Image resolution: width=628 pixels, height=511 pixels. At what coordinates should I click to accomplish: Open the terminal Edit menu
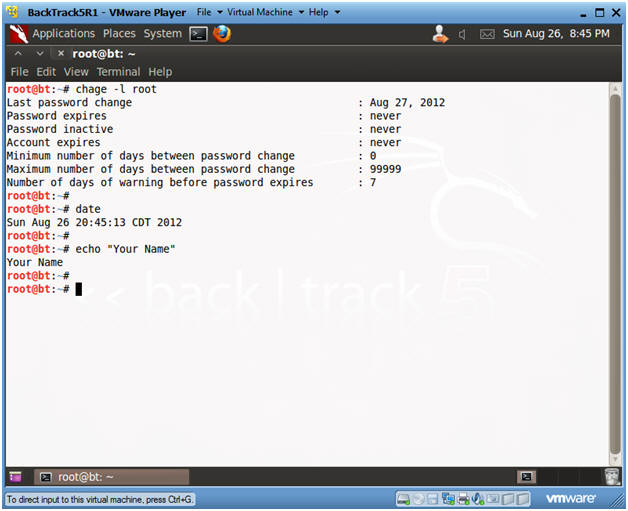click(x=46, y=72)
